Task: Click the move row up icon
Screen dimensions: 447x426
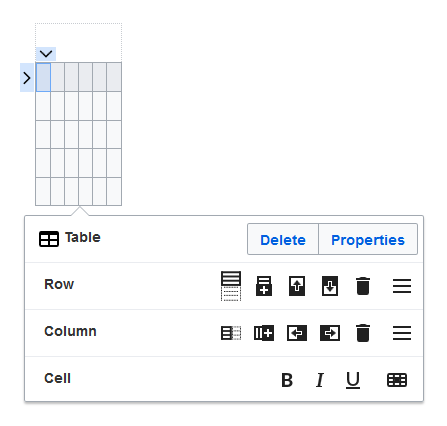Action: pyautogui.click(x=297, y=286)
